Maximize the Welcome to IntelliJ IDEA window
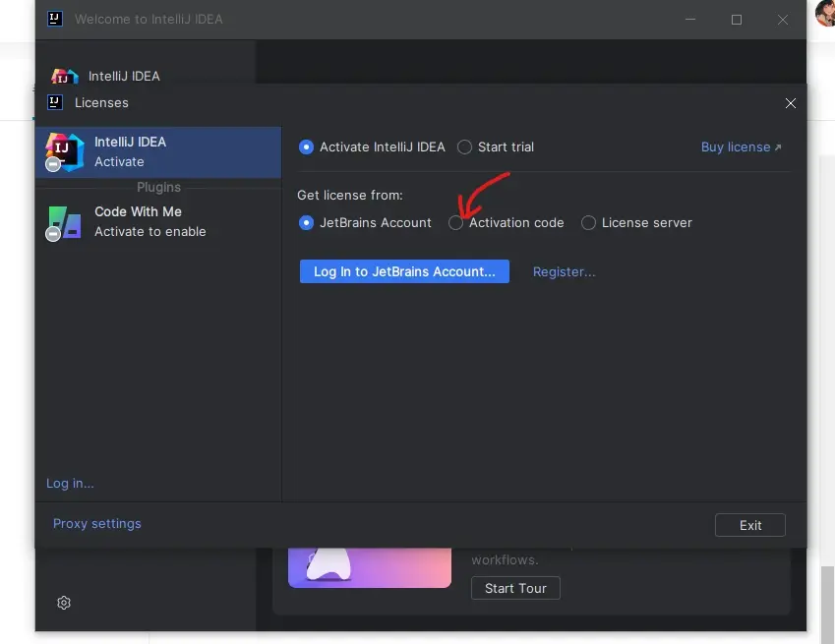This screenshot has height=644, width=835. point(737,20)
